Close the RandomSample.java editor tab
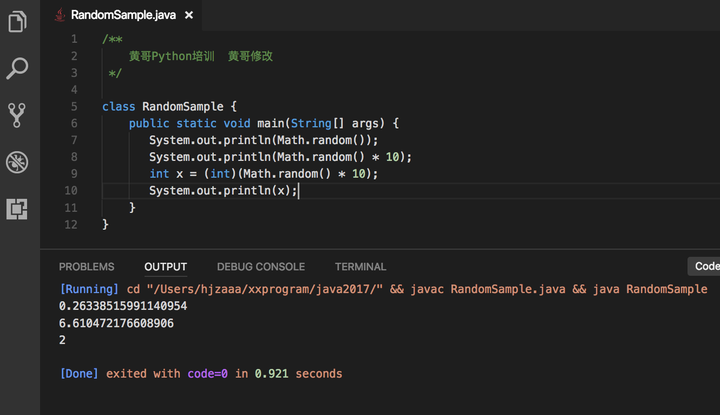This screenshot has height=415, width=720. 189,16
